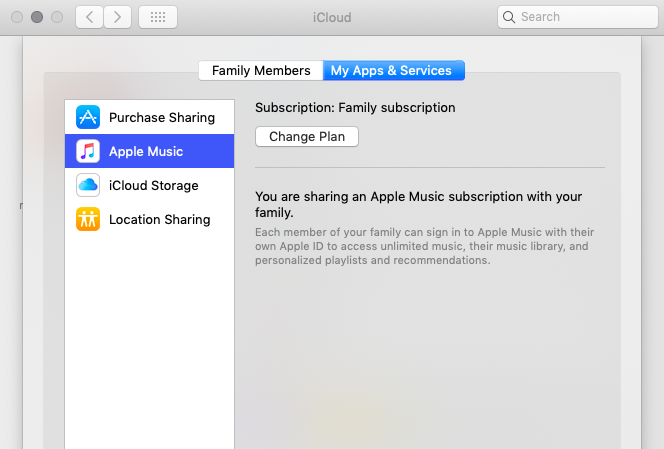Select the My Apps & Services tab

click(393, 70)
